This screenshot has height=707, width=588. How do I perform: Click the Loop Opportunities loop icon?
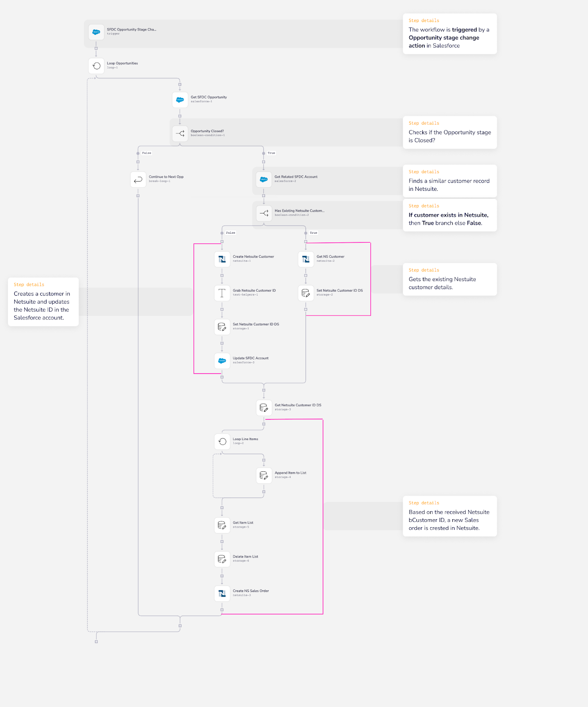[x=96, y=65]
